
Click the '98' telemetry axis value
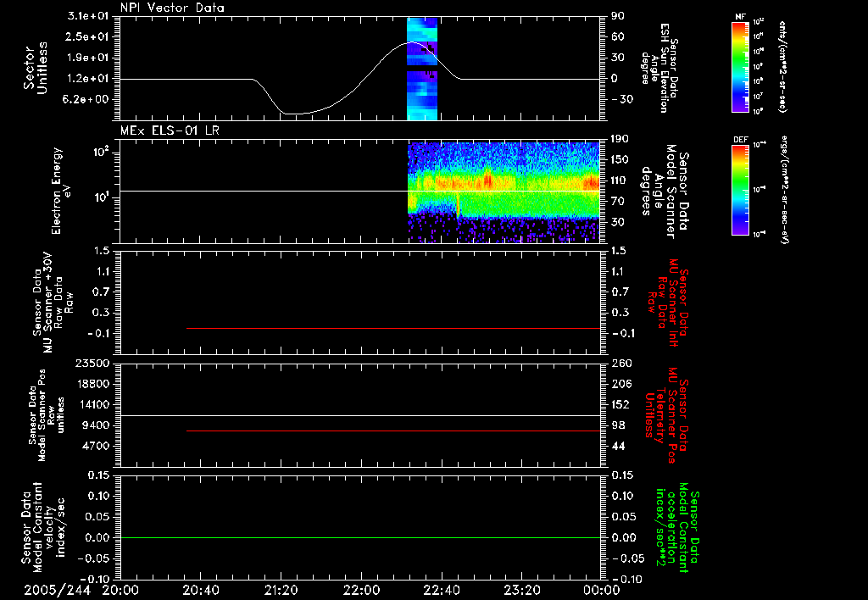618,425
